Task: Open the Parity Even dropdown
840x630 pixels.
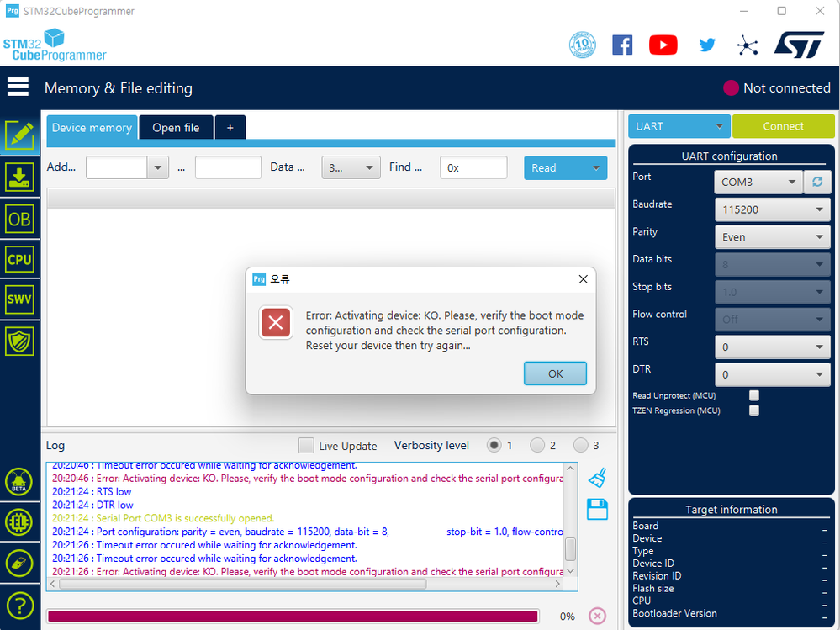Action: (773, 237)
